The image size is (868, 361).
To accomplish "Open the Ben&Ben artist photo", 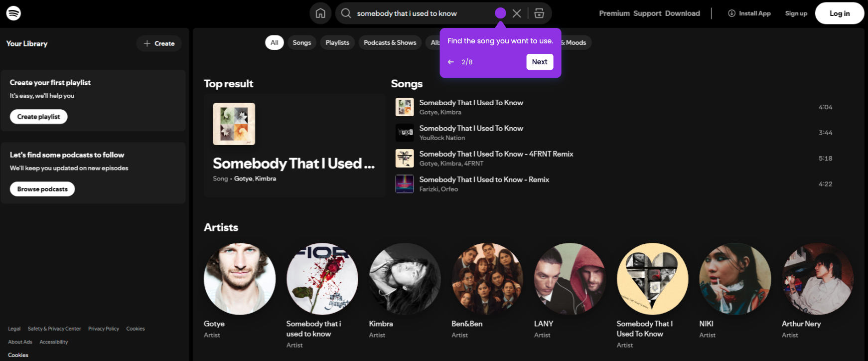I will click(487, 279).
